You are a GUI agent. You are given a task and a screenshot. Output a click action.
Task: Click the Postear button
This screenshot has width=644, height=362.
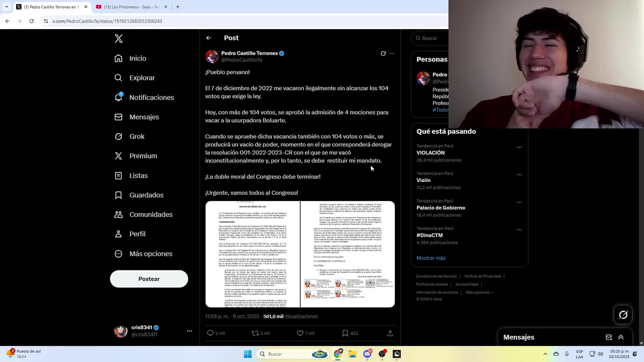click(149, 279)
